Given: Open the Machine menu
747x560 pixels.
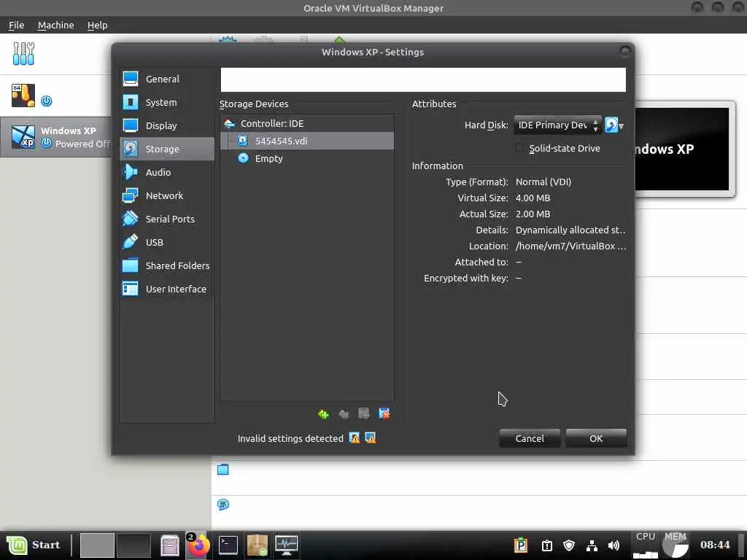Looking at the screenshot, I should pos(55,26).
